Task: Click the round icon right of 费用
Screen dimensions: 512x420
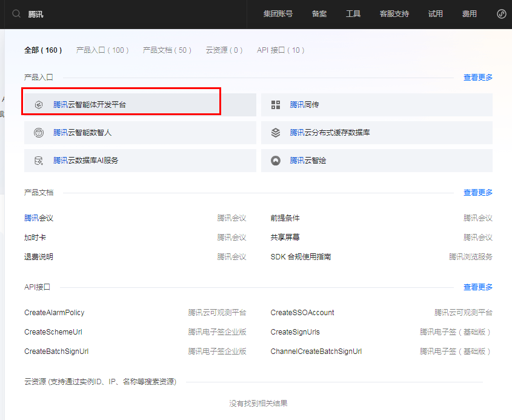Action: point(502,14)
